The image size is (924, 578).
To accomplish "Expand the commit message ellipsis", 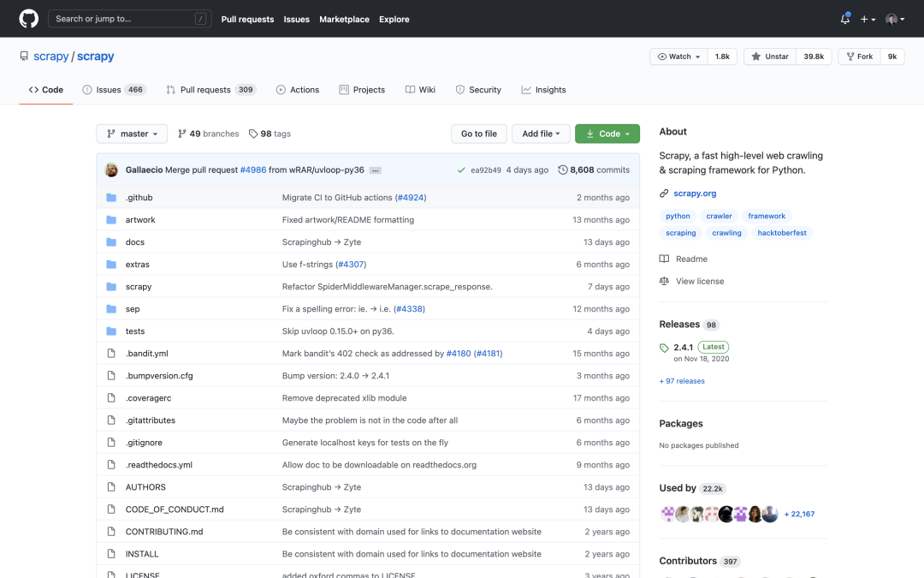I will point(376,170).
